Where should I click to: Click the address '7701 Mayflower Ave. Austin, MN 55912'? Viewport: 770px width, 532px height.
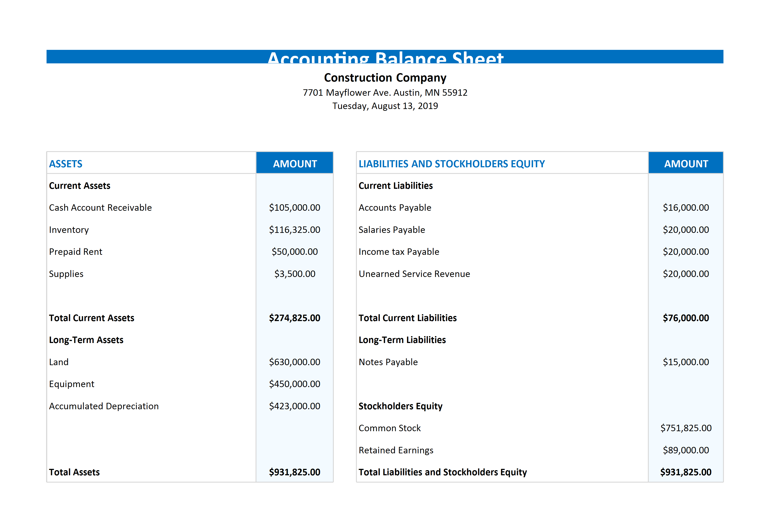(385, 92)
